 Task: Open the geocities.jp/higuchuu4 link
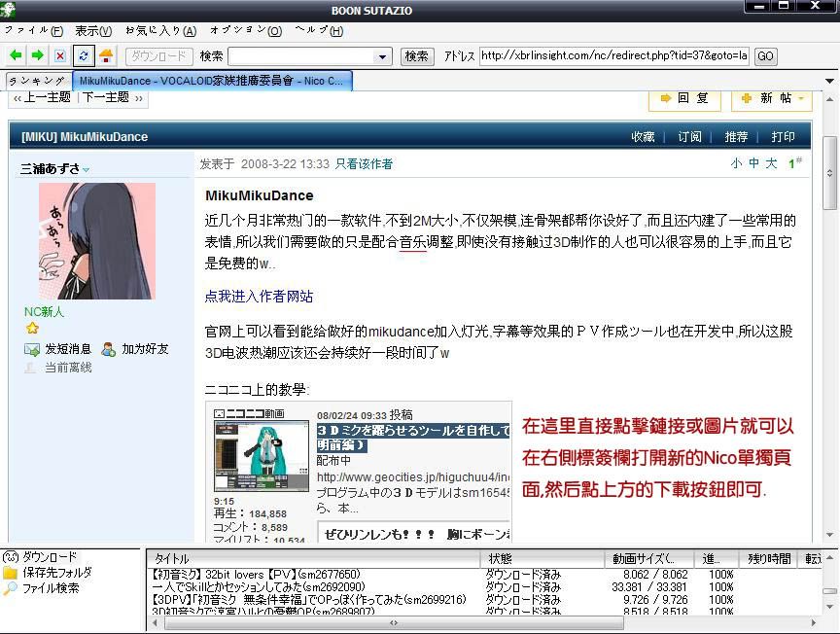click(413, 477)
